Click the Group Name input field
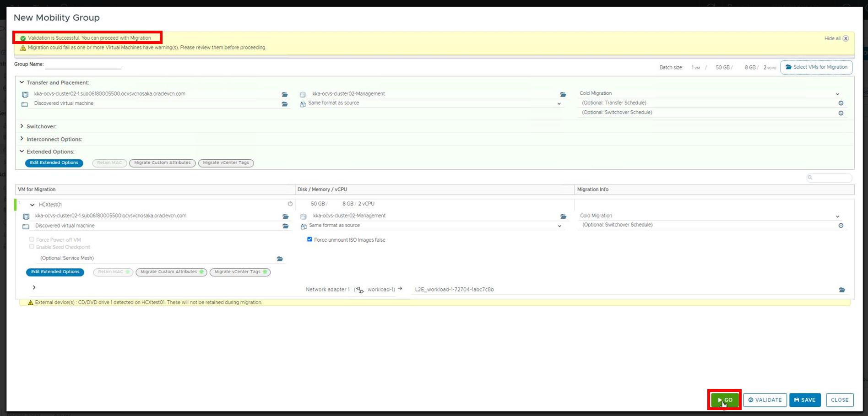 (x=83, y=65)
